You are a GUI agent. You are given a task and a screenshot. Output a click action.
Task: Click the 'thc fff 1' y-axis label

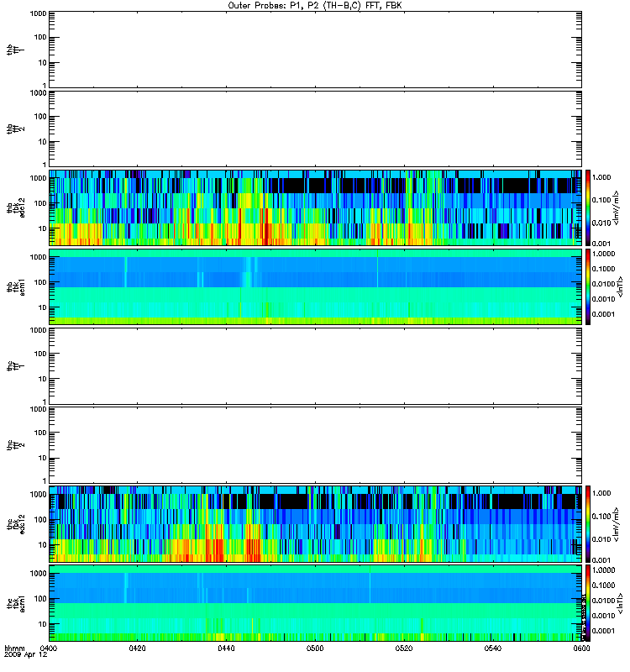[x=15, y=366]
